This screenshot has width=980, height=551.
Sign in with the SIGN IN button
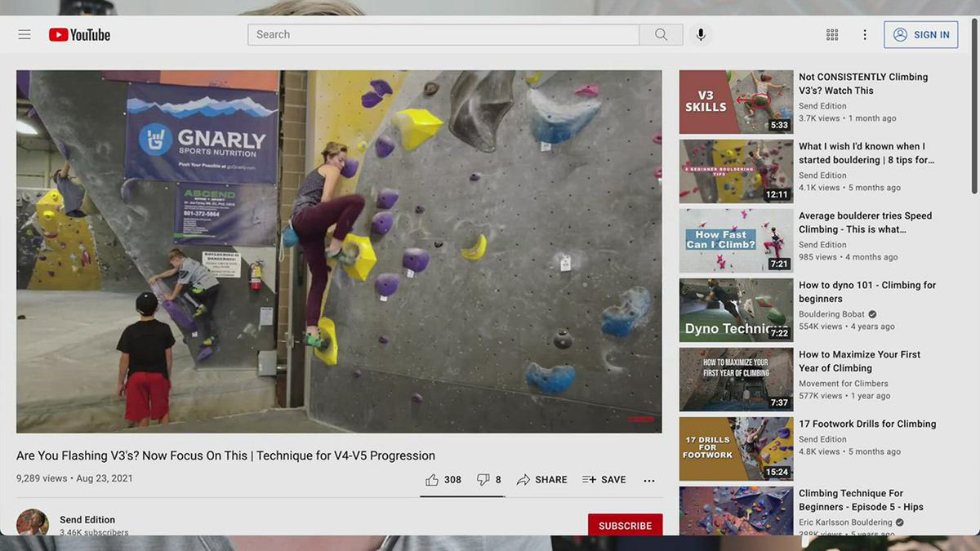point(921,34)
